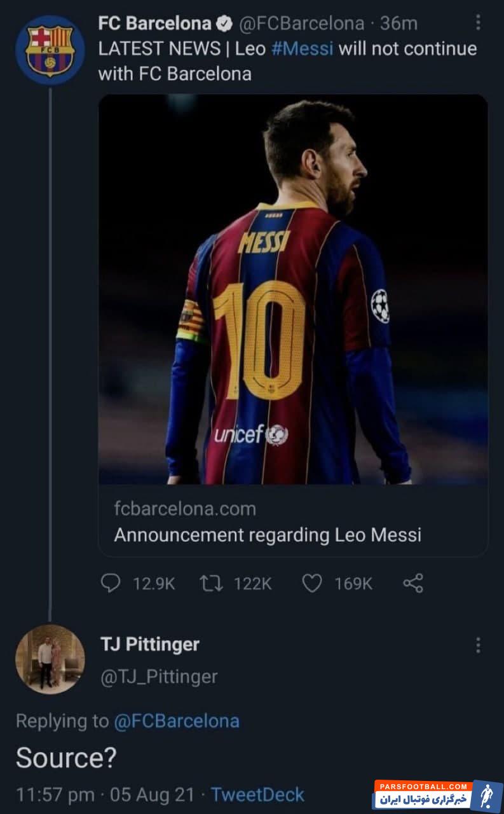This screenshot has width=504, height=814.
Task: Click the share icon
Action: (x=413, y=583)
